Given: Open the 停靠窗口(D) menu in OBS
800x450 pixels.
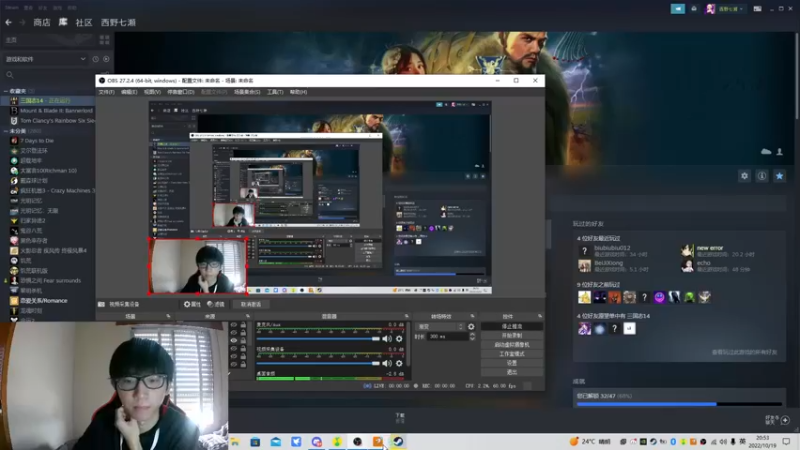Looking at the screenshot, I should (x=181, y=92).
